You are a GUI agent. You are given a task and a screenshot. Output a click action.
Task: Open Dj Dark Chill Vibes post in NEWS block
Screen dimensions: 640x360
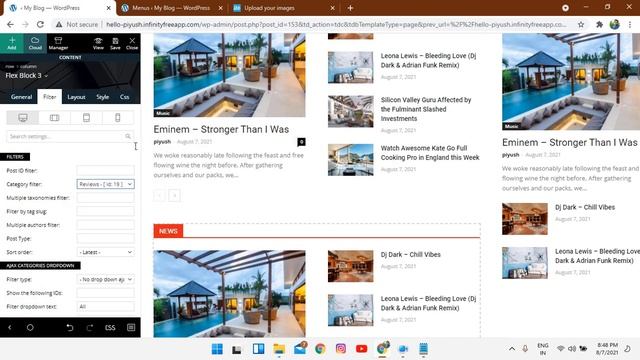(x=411, y=254)
